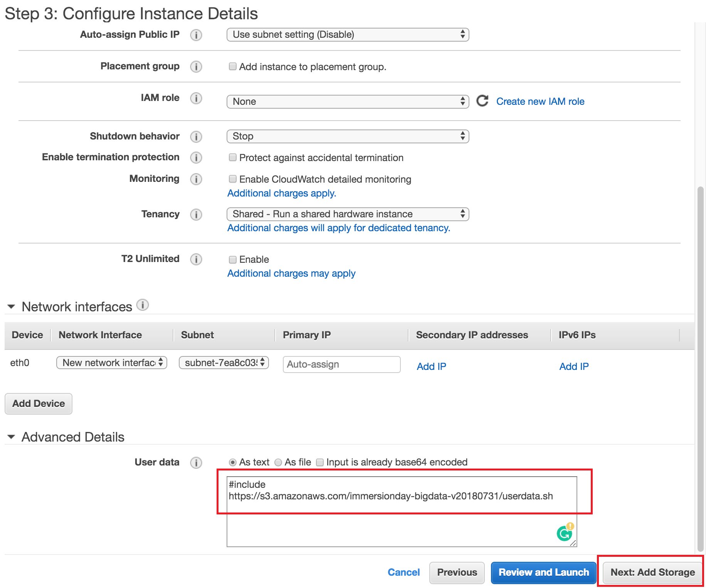Click info icon beside IAM role

point(196,98)
